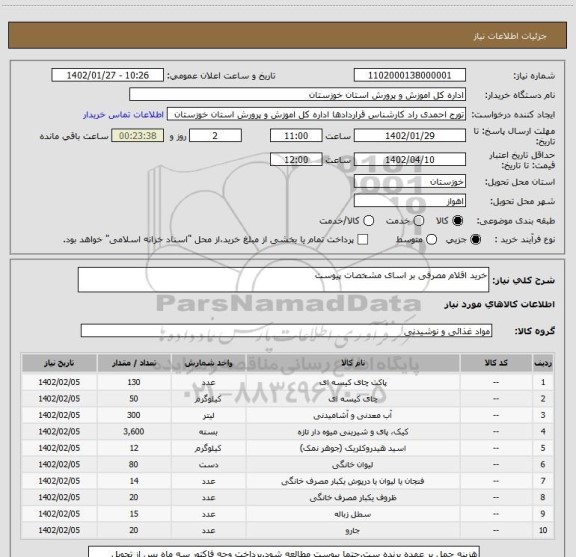
Task: Click the delivery city field اهواز
Action: pyautogui.click(x=410, y=201)
